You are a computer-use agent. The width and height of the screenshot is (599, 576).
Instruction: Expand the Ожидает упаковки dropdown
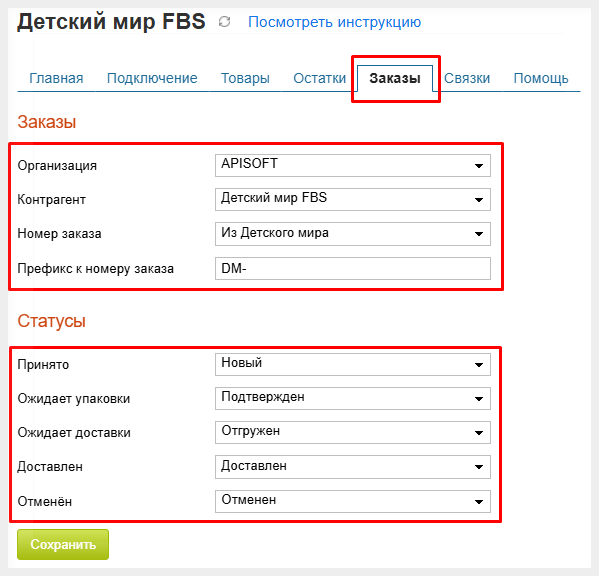(x=353, y=398)
